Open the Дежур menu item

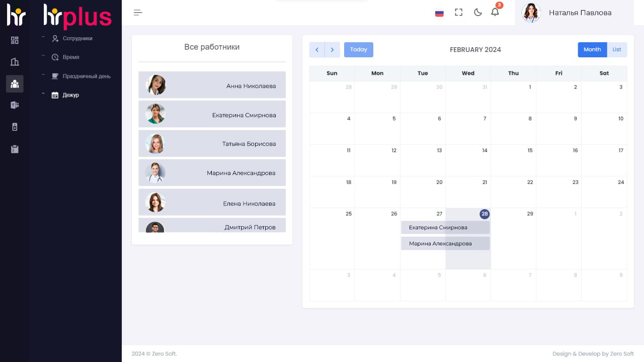click(71, 95)
